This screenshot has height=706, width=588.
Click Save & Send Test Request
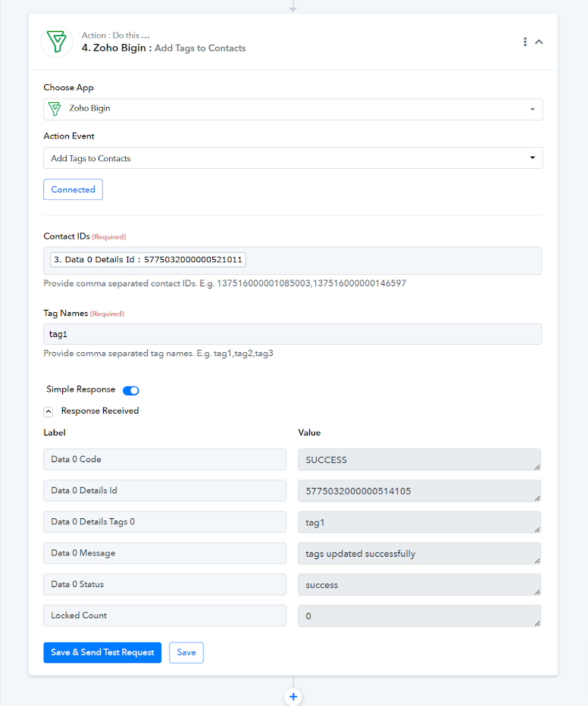(x=102, y=652)
